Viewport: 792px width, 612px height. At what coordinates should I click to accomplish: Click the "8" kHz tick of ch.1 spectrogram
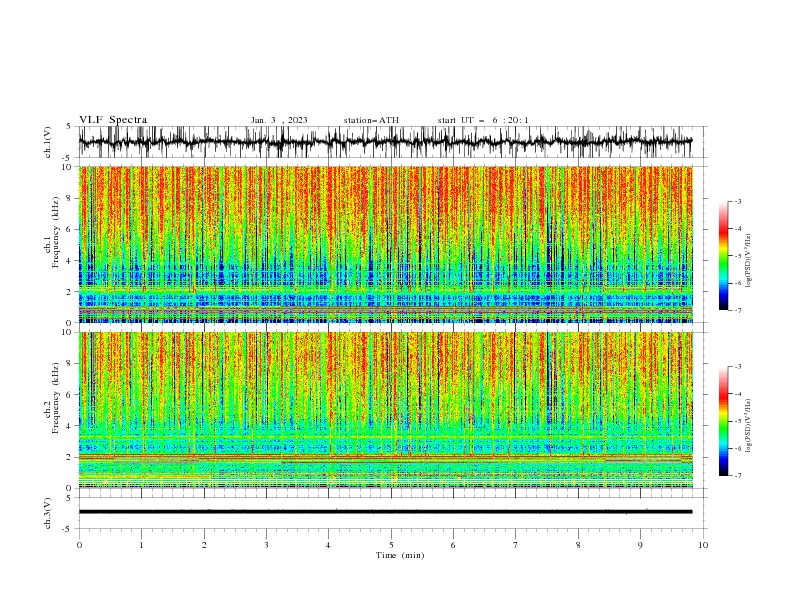(x=70, y=198)
